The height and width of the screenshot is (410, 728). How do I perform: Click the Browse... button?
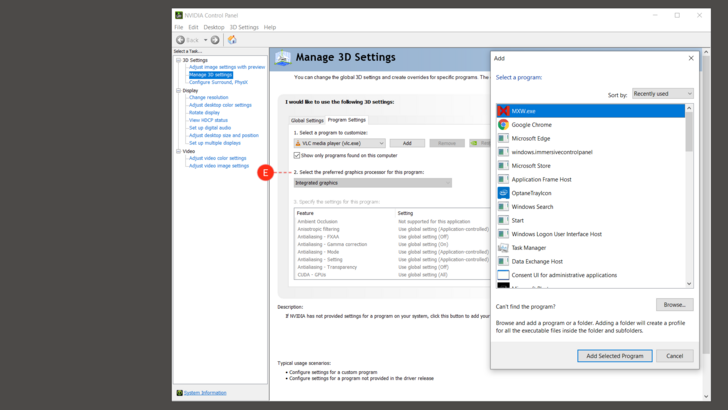(675, 305)
